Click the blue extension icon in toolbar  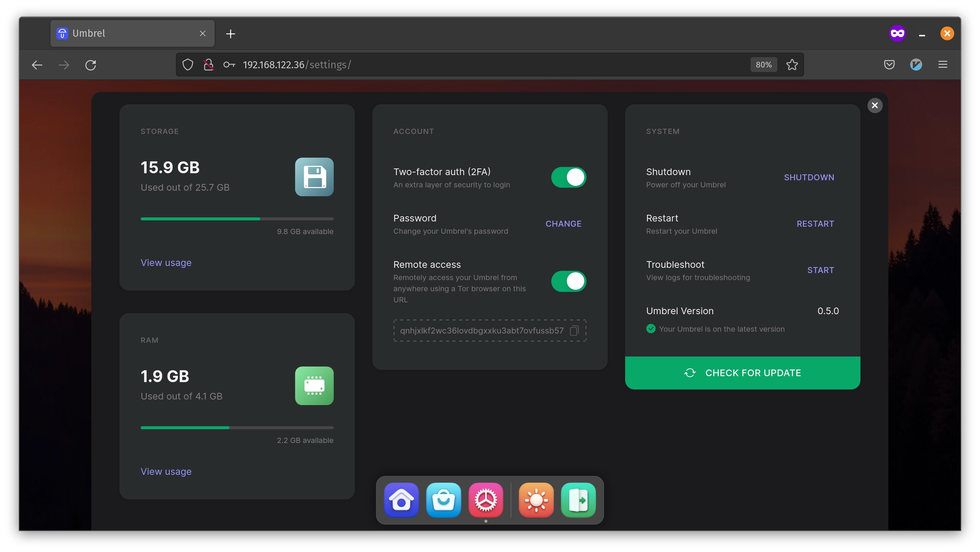[916, 65]
